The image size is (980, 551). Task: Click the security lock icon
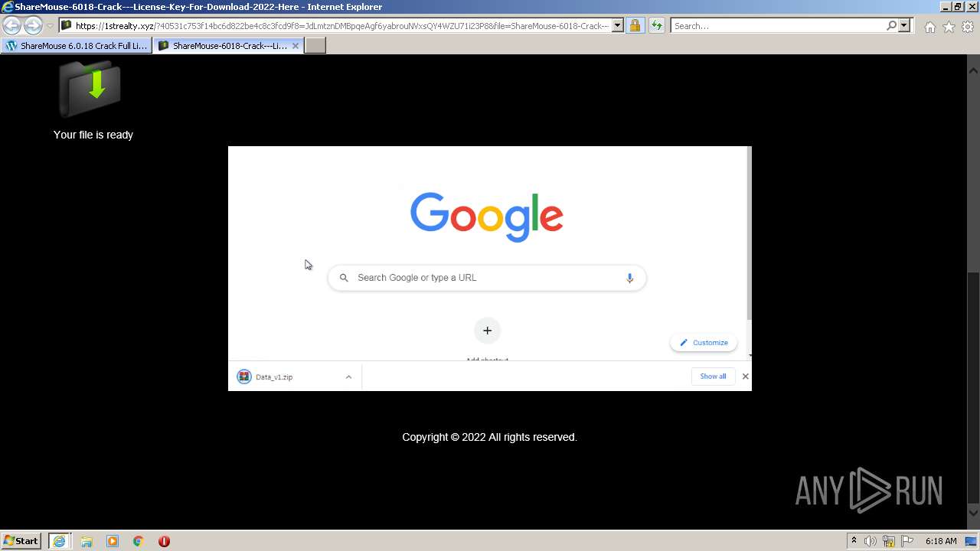point(635,25)
